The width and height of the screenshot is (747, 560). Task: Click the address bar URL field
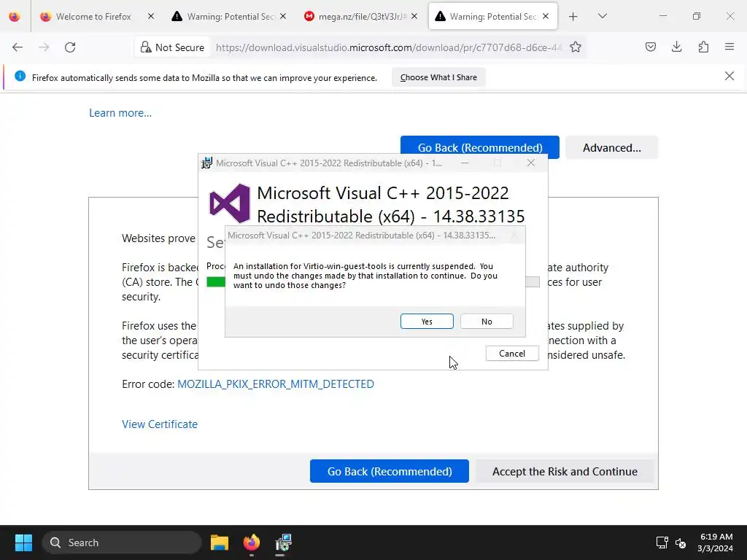(x=390, y=47)
